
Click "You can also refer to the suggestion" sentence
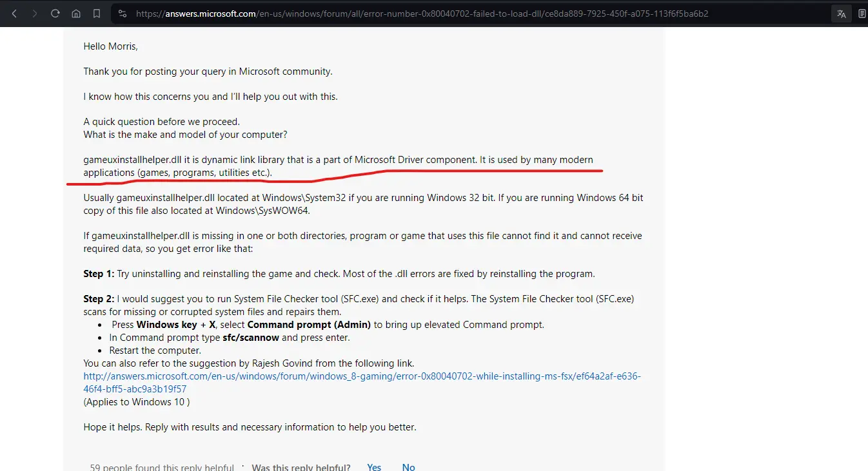[x=249, y=363]
